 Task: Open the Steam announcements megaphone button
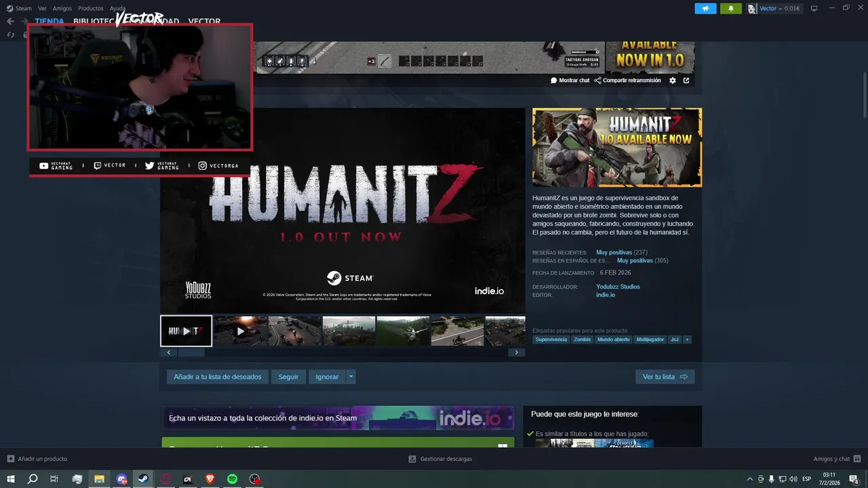[705, 9]
